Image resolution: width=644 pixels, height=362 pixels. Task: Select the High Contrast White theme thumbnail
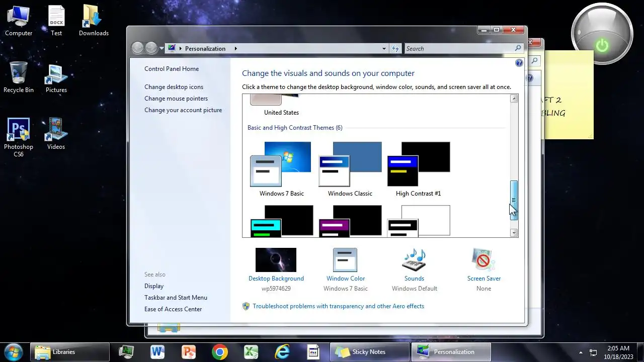pos(419,220)
